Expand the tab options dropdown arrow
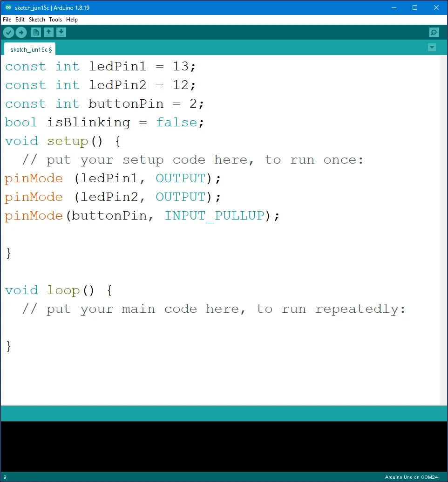The image size is (448, 482). click(x=432, y=48)
